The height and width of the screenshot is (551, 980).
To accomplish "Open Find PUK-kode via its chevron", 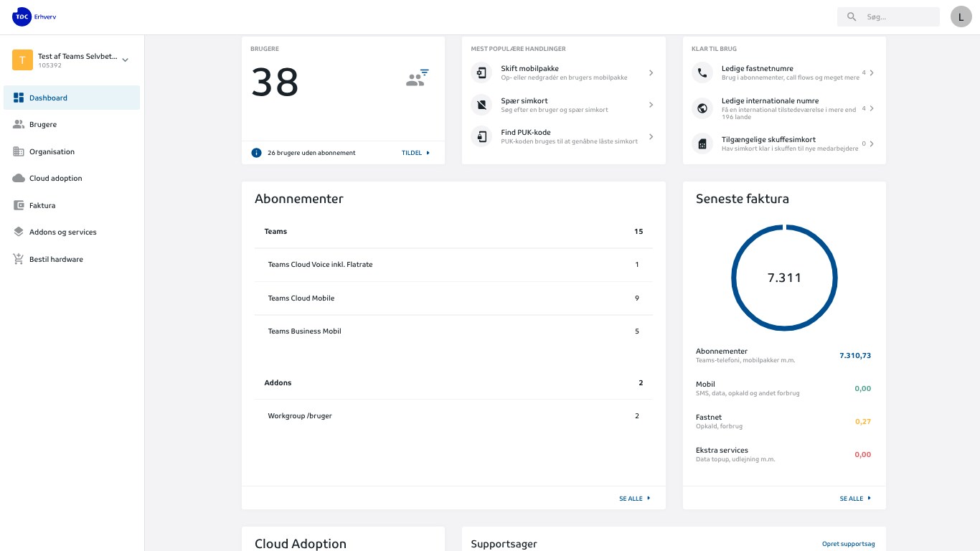I will click(651, 136).
